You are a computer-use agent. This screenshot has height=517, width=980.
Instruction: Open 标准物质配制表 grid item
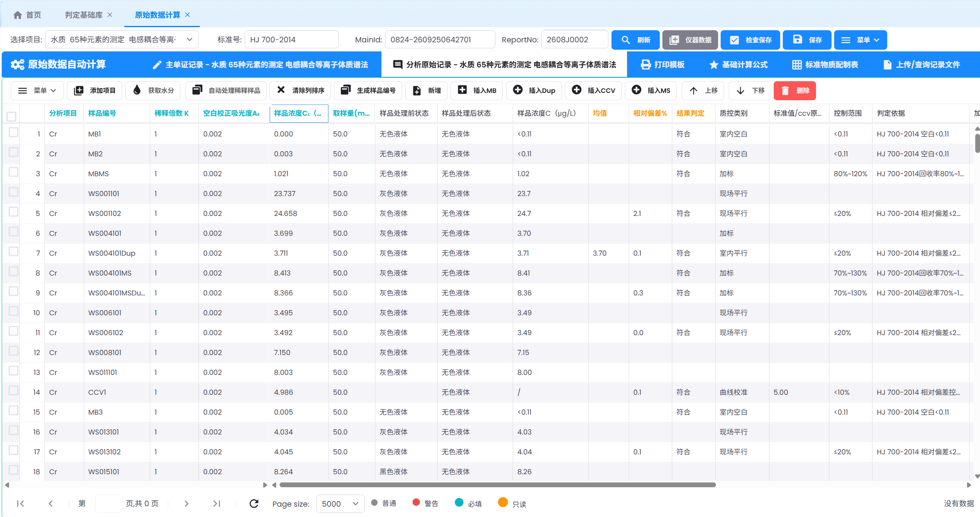tap(825, 64)
